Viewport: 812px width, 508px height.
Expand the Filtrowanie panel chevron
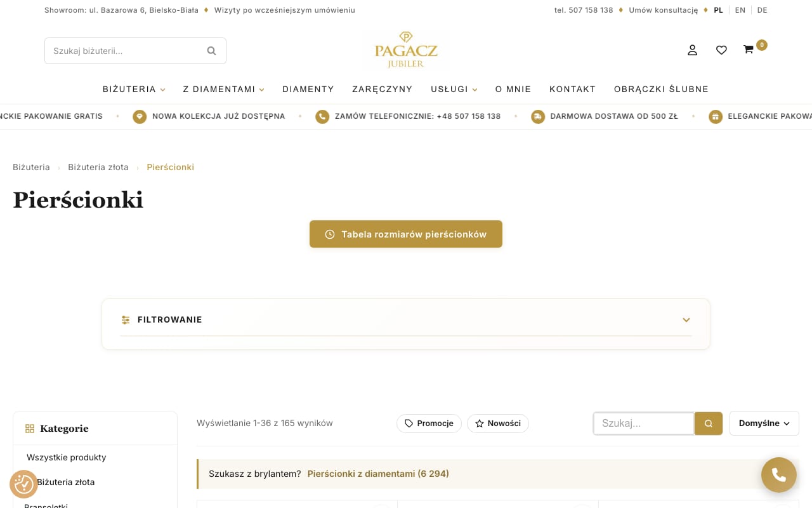(686, 320)
